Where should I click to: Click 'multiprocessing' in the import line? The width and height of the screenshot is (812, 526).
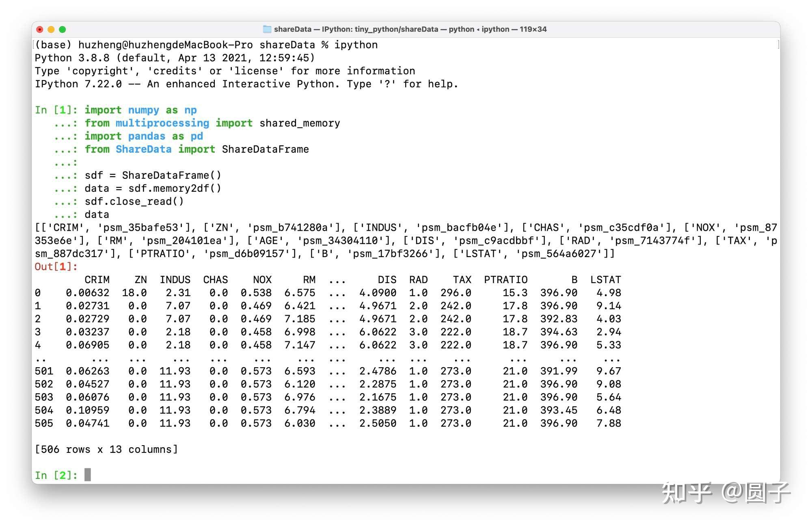tap(162, 123)
